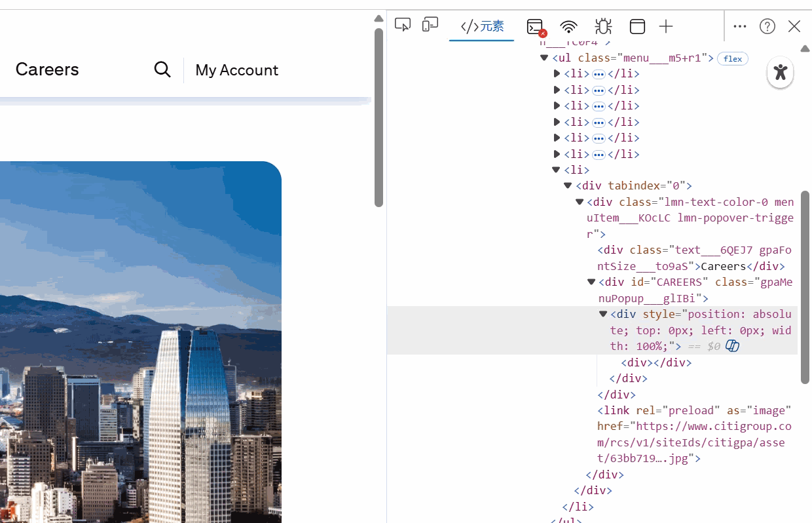
Task: Close the DevTools panel
Action: (x=794, y=26)
